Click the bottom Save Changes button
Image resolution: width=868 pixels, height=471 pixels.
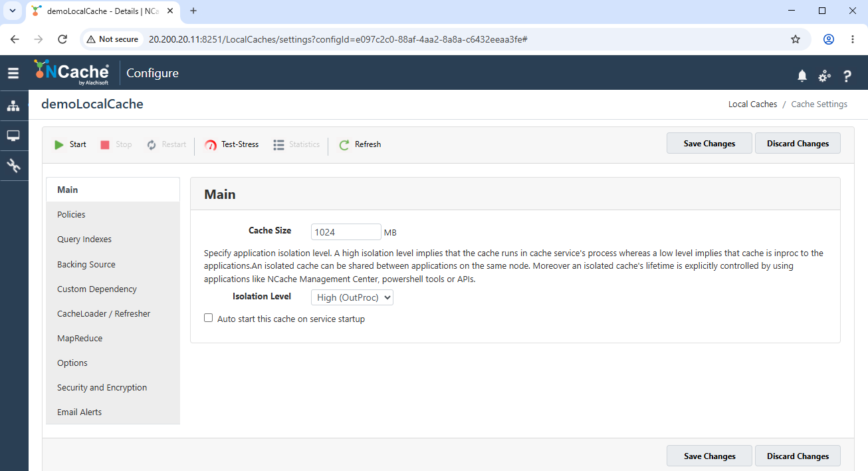709,456
